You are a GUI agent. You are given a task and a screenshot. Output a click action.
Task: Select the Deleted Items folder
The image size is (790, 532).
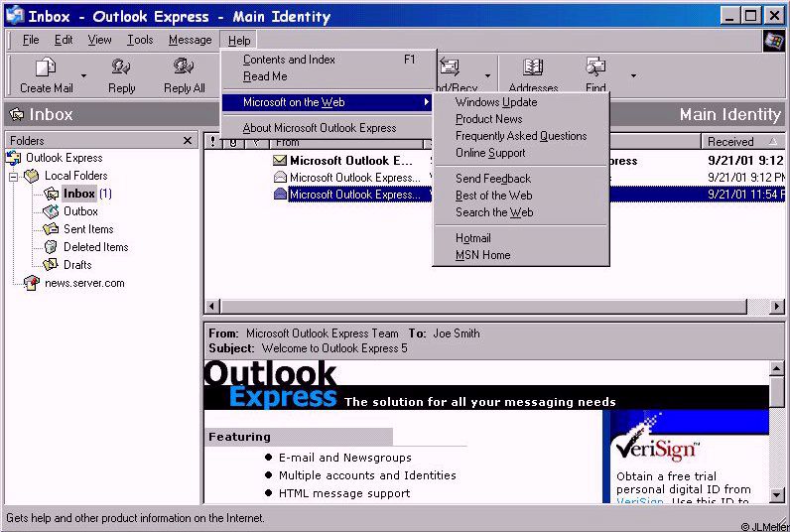click(x=95, y=247)
